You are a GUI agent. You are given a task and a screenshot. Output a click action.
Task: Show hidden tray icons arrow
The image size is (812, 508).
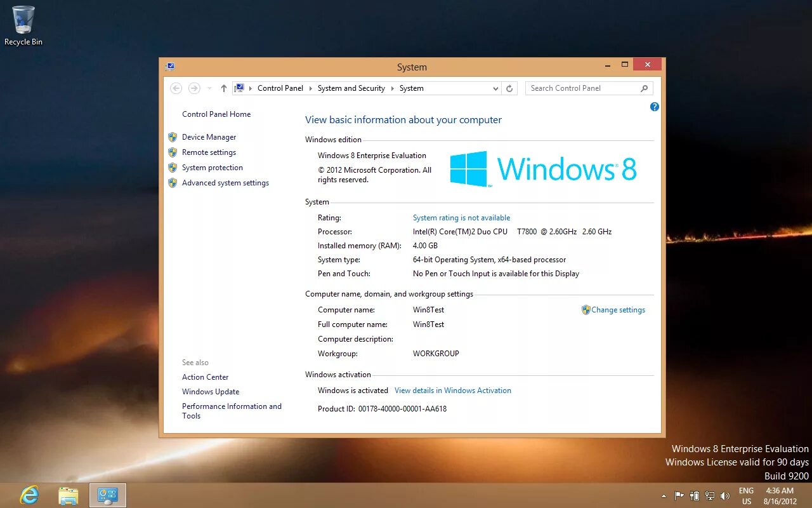coord(664,496)
